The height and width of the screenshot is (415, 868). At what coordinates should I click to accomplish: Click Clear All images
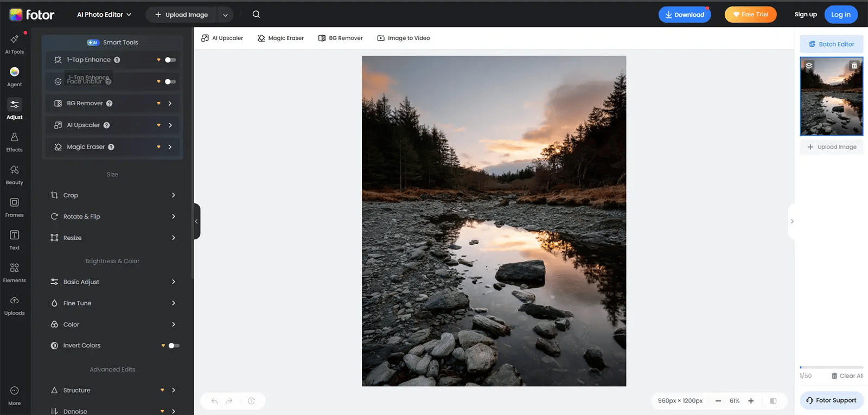[847, 376]
